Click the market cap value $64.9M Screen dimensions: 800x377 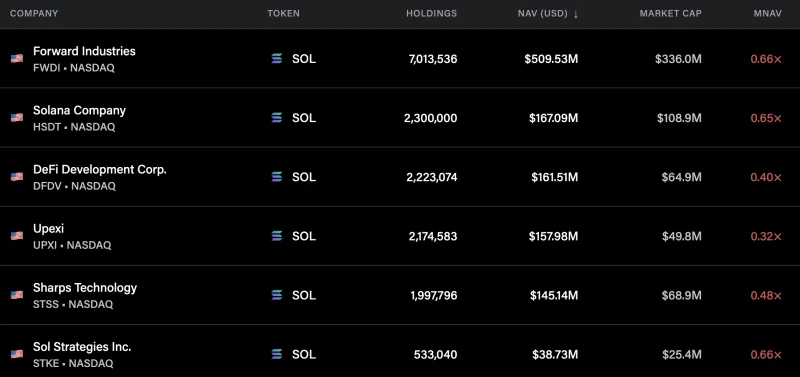coord(681,178)
